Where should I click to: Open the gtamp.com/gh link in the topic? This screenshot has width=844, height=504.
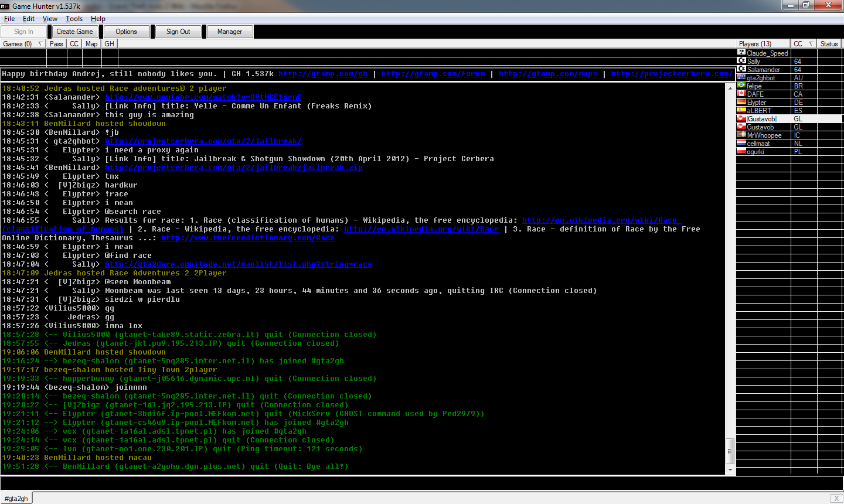click(323, 74)
